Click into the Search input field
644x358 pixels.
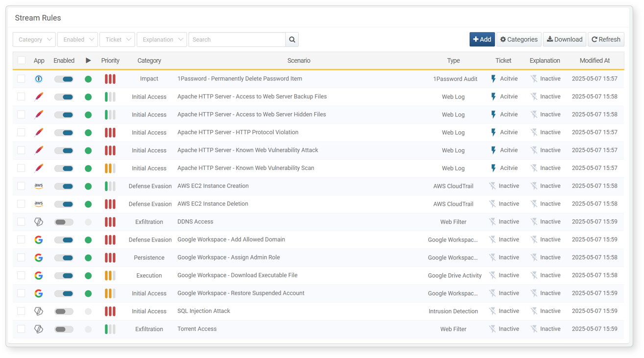(x=237, y=40)
